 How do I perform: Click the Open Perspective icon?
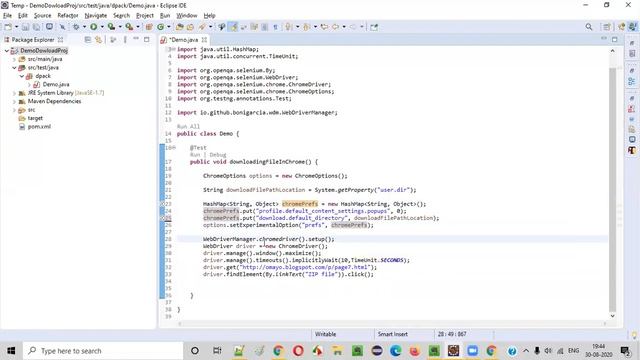pos(607,27)
